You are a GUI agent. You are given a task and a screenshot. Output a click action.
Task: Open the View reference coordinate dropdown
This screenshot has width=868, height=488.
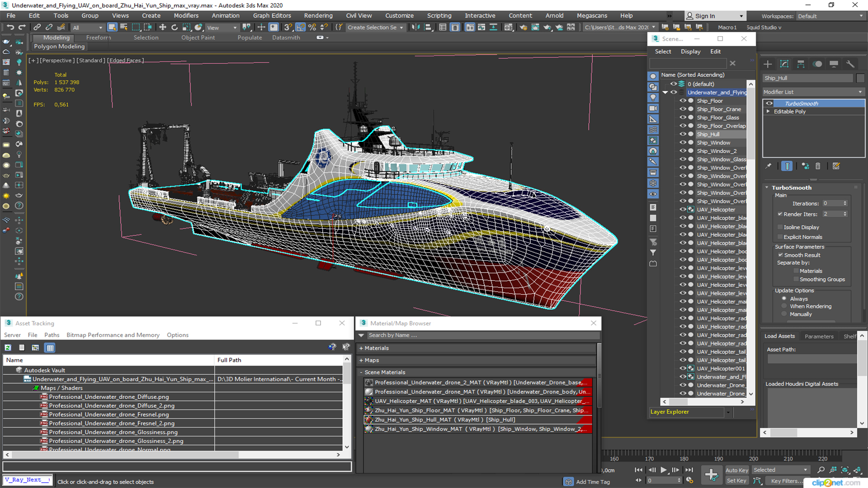222,28
